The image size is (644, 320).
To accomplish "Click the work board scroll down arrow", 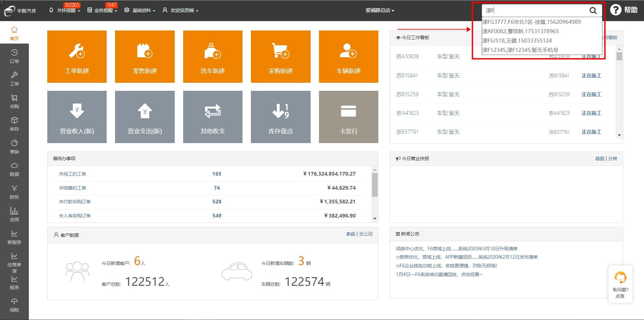I will tap(619, 135).
